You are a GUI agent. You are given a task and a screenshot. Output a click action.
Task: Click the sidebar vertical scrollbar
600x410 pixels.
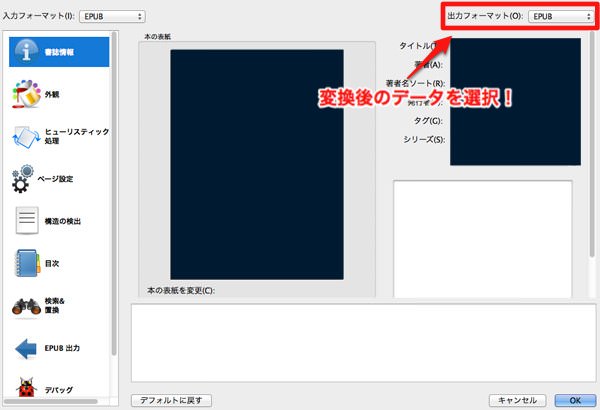pyautogui.click(x=114, y=193)
